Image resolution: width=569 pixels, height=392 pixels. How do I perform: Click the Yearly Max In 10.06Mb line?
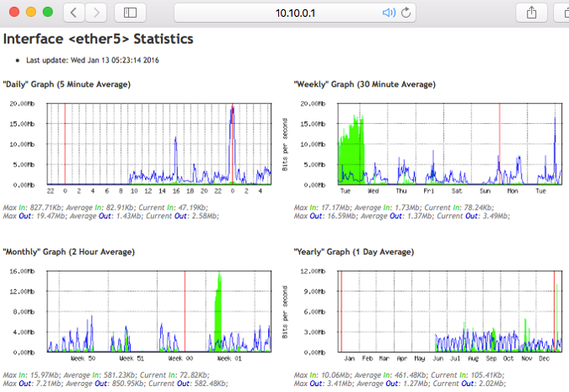[400, 375]
